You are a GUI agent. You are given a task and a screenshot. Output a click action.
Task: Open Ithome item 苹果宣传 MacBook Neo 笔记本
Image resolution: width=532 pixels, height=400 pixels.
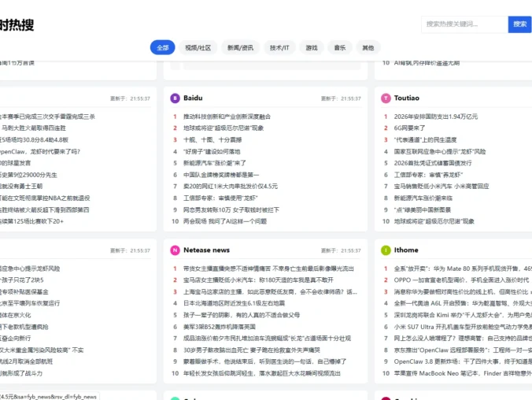point(463,373)
